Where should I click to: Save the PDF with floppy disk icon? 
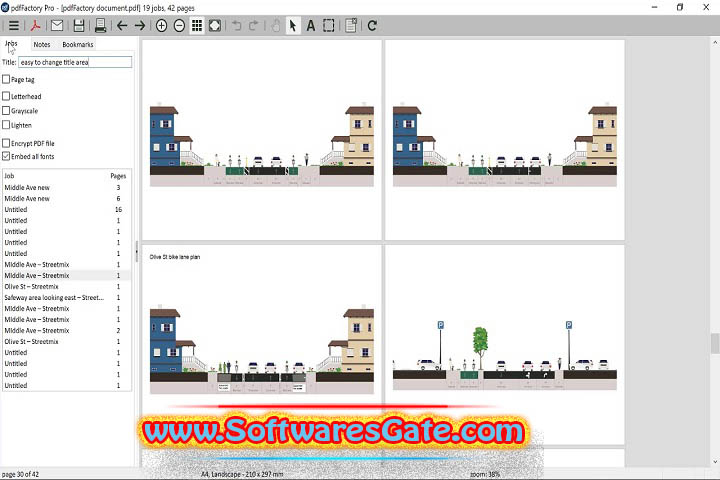[x=79, y=26]
